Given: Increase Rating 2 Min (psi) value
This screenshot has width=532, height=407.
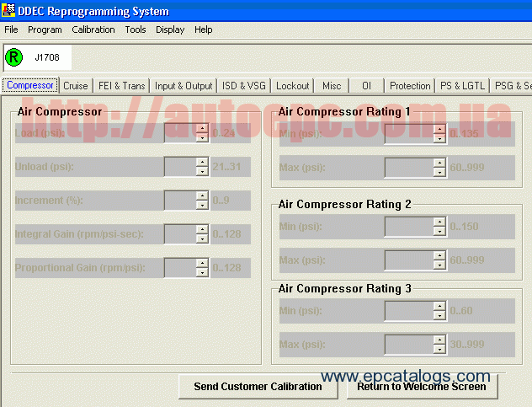Looking at the screenshot, I should pos(439,222).
